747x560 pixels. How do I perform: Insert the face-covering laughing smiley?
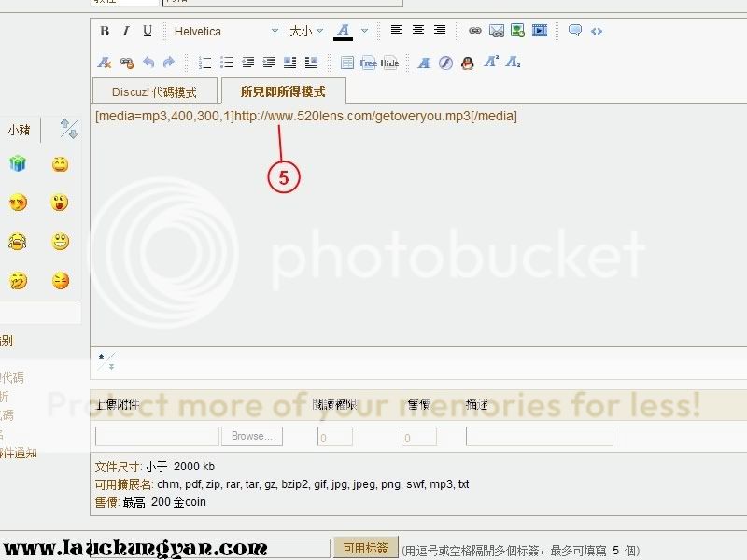click(18, 281)
